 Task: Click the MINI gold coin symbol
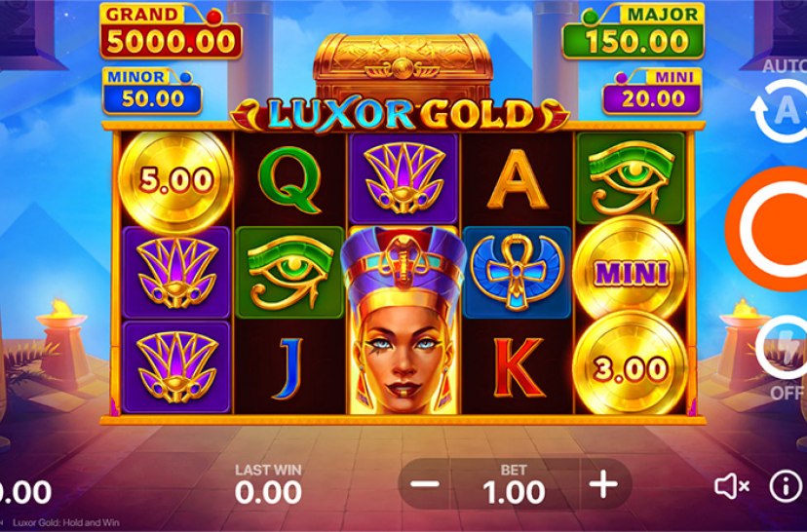tap(631, 271)
